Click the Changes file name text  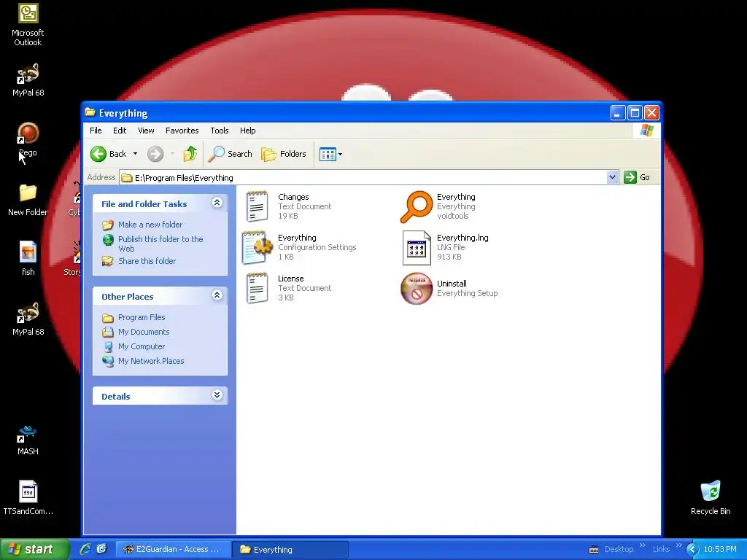[x=293, y=197]
